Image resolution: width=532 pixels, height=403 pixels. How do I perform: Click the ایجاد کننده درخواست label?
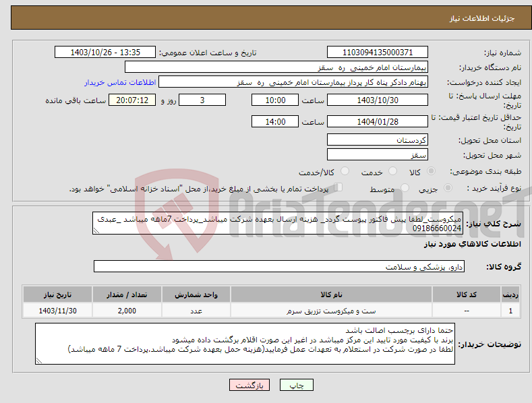click(x=484, y=82)
